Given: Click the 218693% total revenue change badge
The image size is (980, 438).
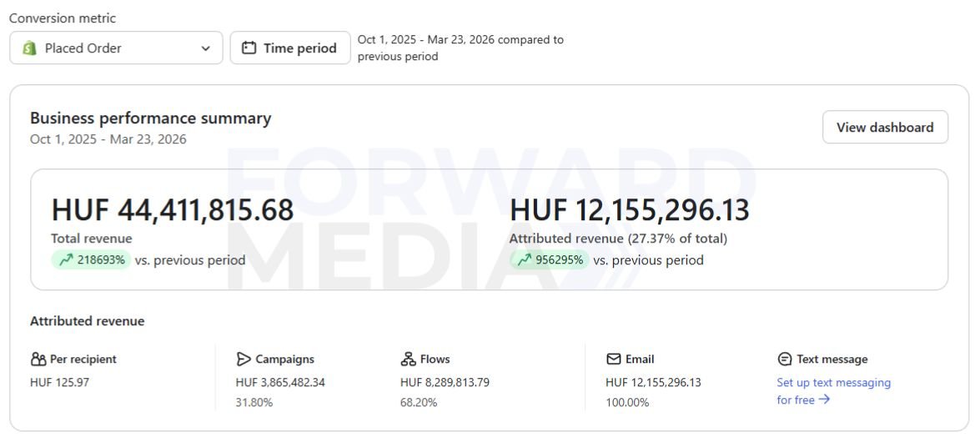Looking at the screenshot, I should coord(92,260).
